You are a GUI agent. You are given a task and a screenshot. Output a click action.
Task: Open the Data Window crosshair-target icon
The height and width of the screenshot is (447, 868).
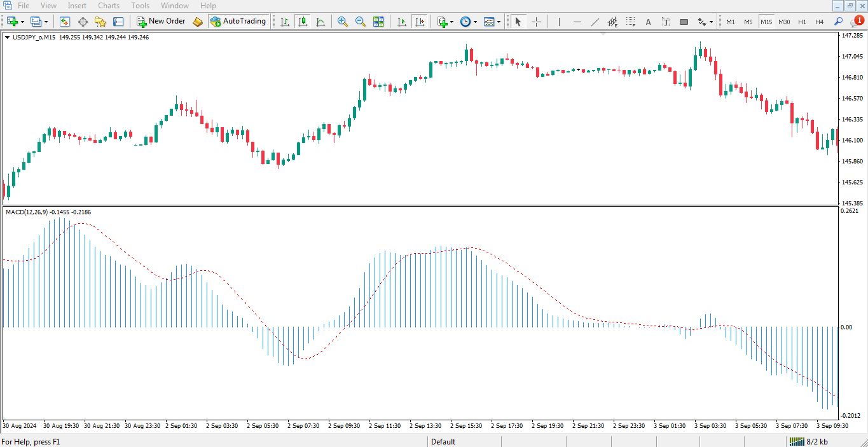[83, 22]
